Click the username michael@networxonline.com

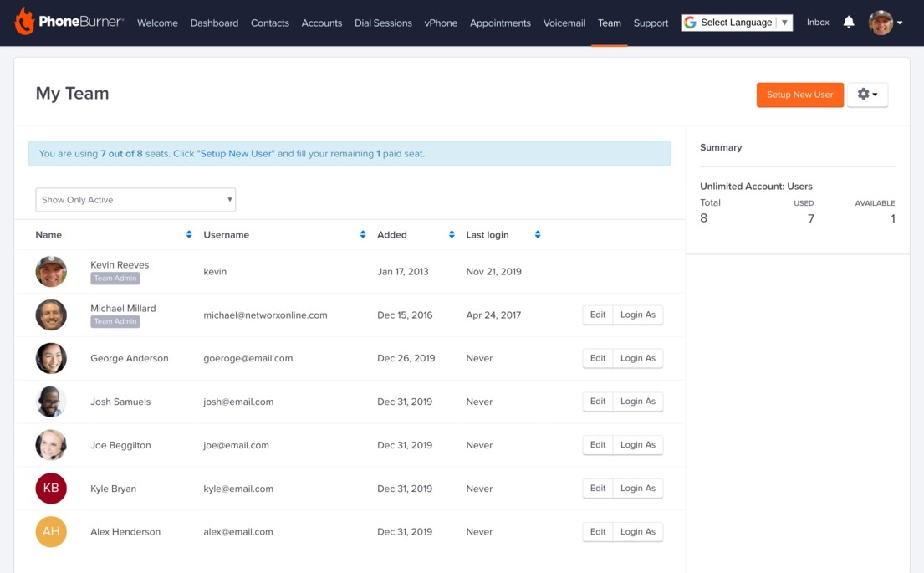pos(265,315)
